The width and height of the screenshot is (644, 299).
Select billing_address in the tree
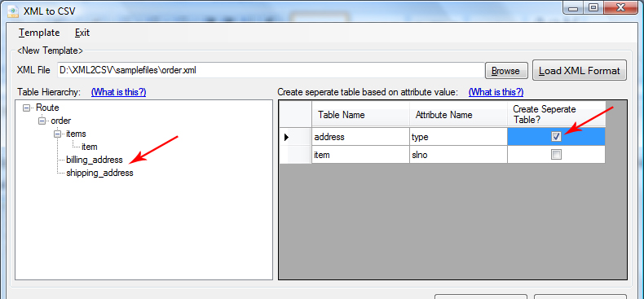tap(95, 160)
